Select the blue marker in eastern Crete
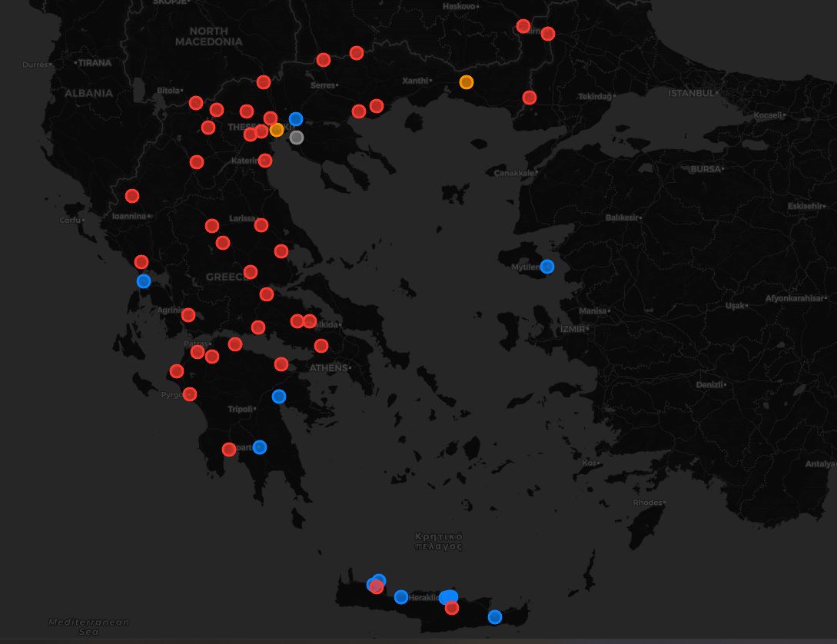This screenshot has height=644, width=837. coord(495,616)
